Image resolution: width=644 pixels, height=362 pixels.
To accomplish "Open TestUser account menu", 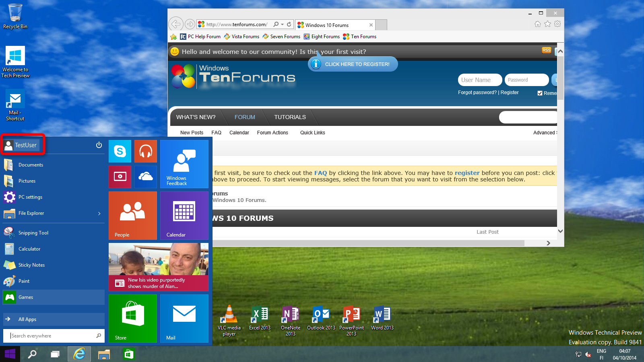I will tap(22, 145).
